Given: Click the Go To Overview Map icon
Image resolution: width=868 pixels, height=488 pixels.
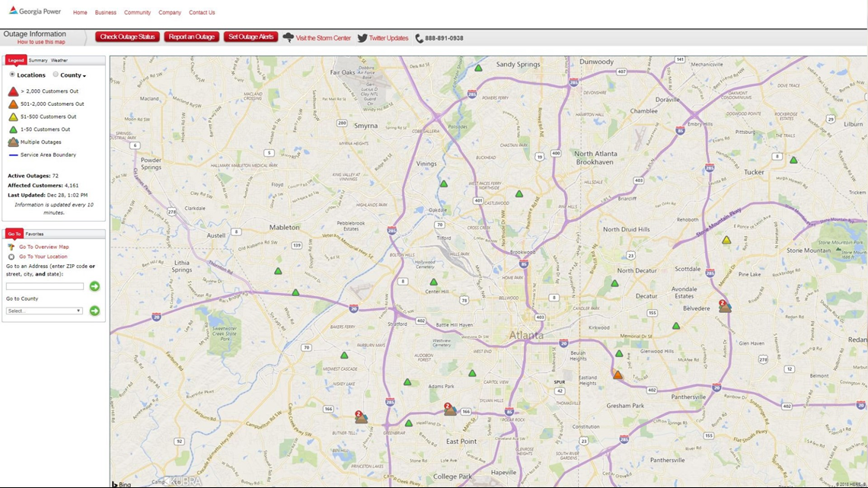Looking at the screenshot, I should 11,247.
